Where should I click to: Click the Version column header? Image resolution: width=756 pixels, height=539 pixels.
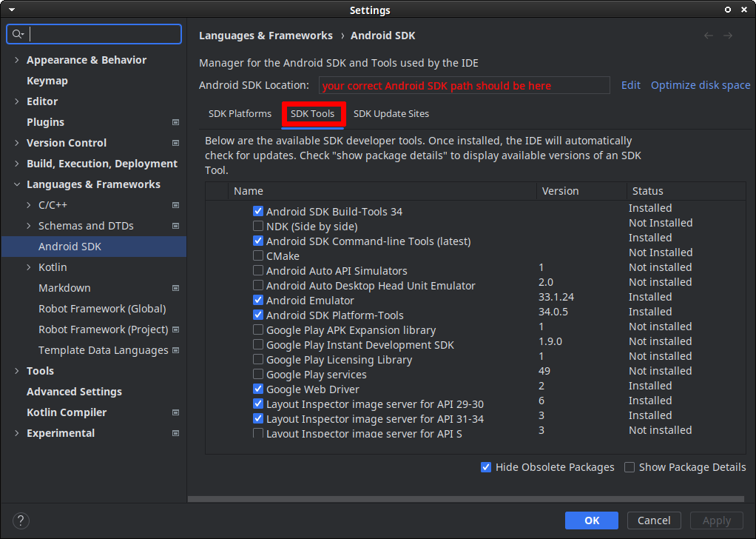click(x=581, y=191)
